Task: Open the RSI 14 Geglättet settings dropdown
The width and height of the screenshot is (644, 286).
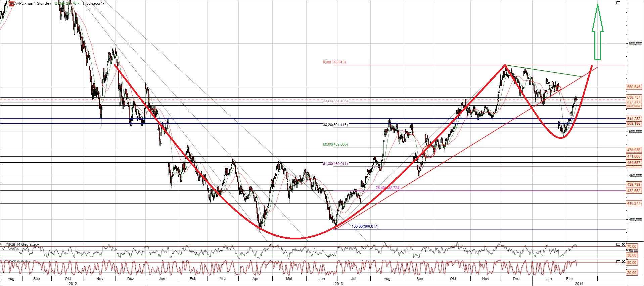Action: pyautogui.click(x=24, y=244)
